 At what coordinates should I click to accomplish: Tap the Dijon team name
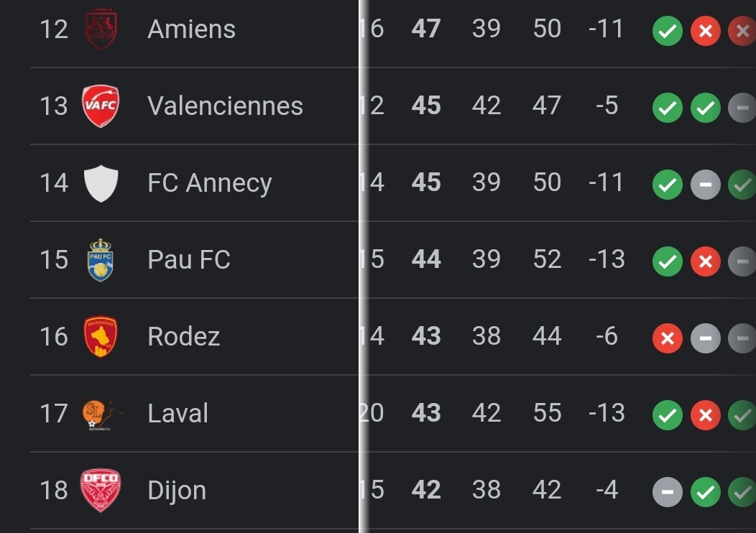177,491
